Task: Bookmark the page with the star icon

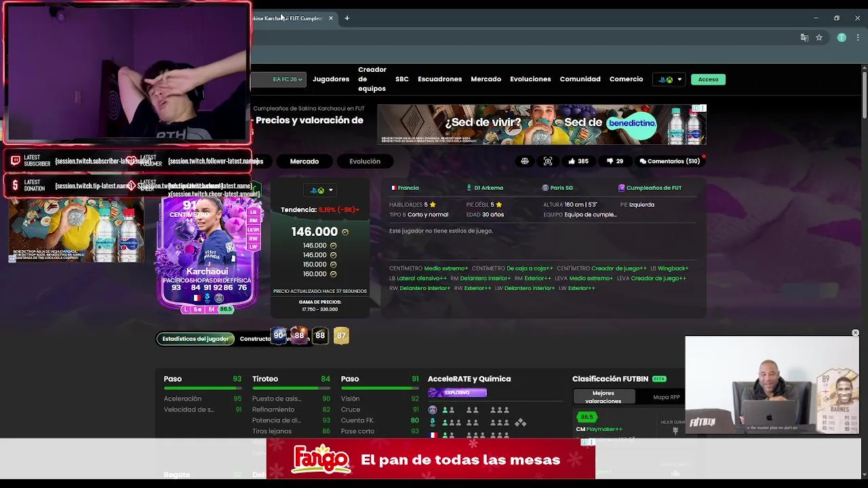Action: [x=819, y=38]
